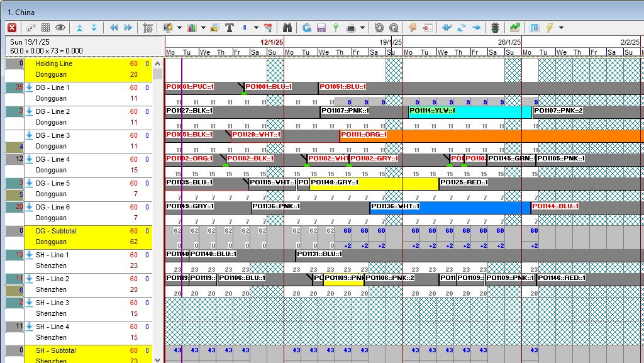644x363 pixels.
Task: Click scroll up arrow of row list
Action: [x=157, y=64]
